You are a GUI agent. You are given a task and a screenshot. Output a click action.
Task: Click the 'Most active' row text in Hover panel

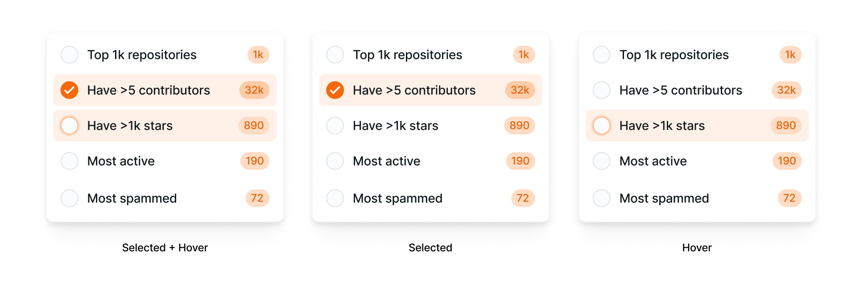tap(653, 161)
